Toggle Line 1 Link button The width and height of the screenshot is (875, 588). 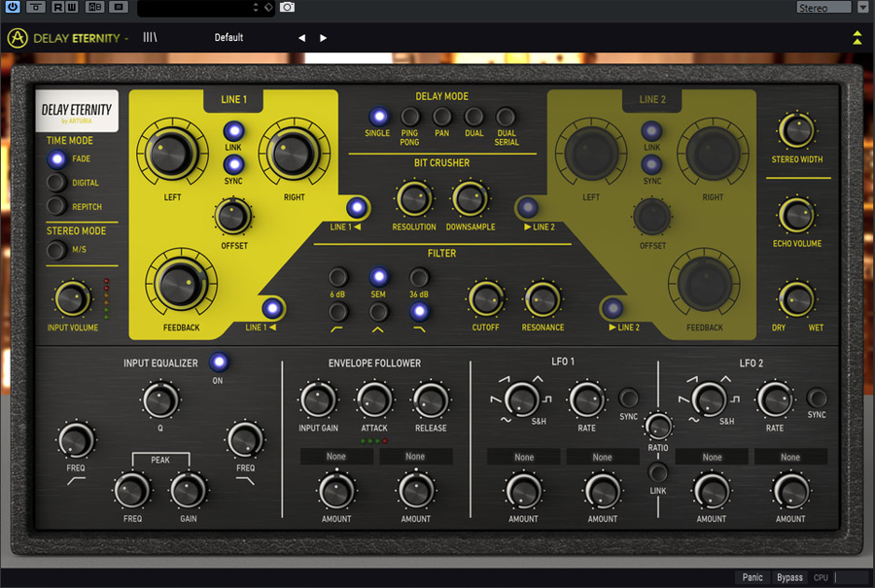[x=233, y=131]
